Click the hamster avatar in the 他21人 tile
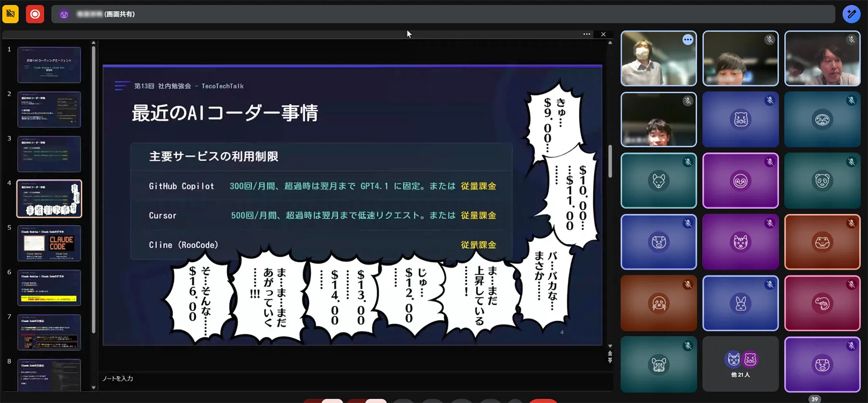Screen dimensions: 868x403 [750, 359]
